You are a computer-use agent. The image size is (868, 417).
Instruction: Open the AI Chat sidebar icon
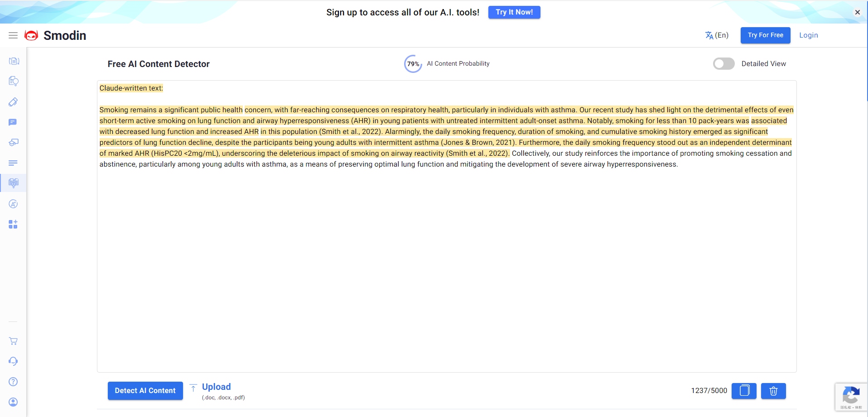14,122
